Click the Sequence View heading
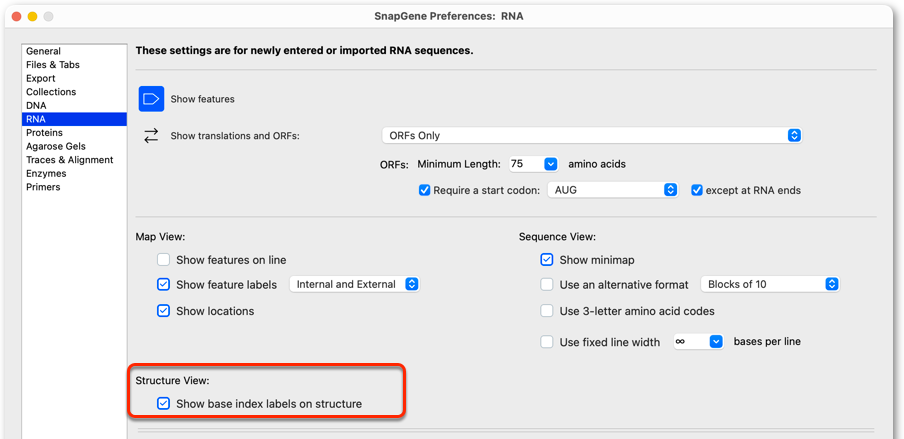This screenshot has height=439, width=904. pos(557,237)
